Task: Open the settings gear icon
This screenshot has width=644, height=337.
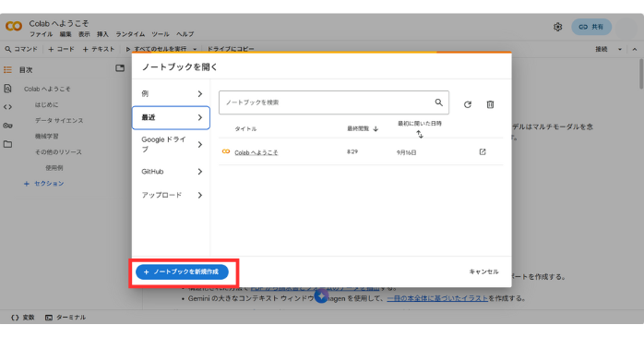Action: tap(557, 27)
